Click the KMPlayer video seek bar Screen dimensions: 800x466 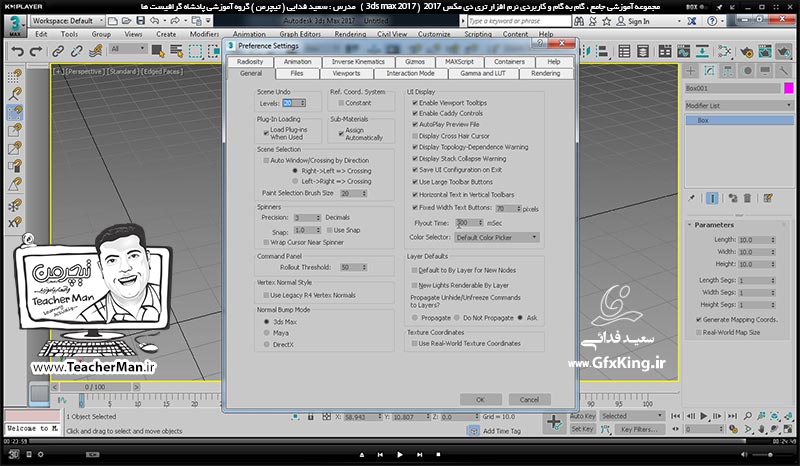tap(400, 441)
